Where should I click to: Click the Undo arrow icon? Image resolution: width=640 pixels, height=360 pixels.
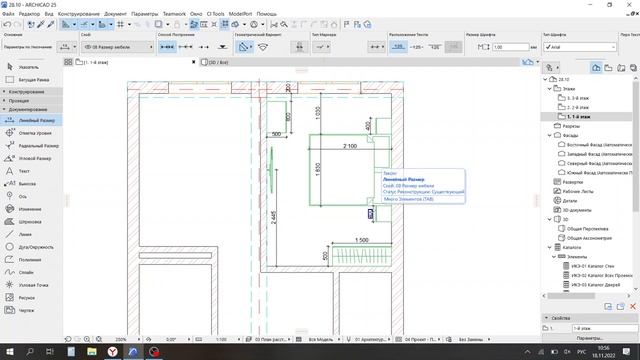point(7,24)
